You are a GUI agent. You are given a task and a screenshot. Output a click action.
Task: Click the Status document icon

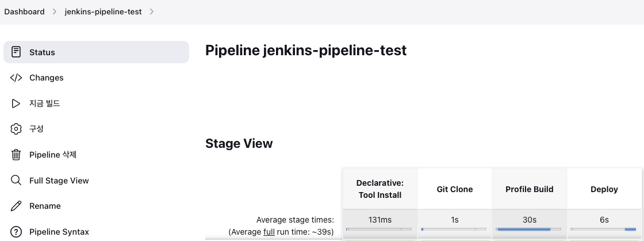17,52
